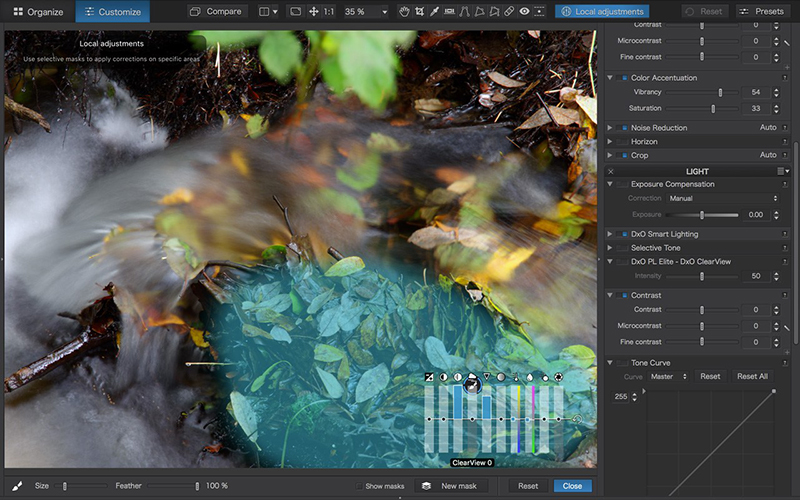
Task: Click the Tint droplet icon in equalizer
Action: coord(530,377)
